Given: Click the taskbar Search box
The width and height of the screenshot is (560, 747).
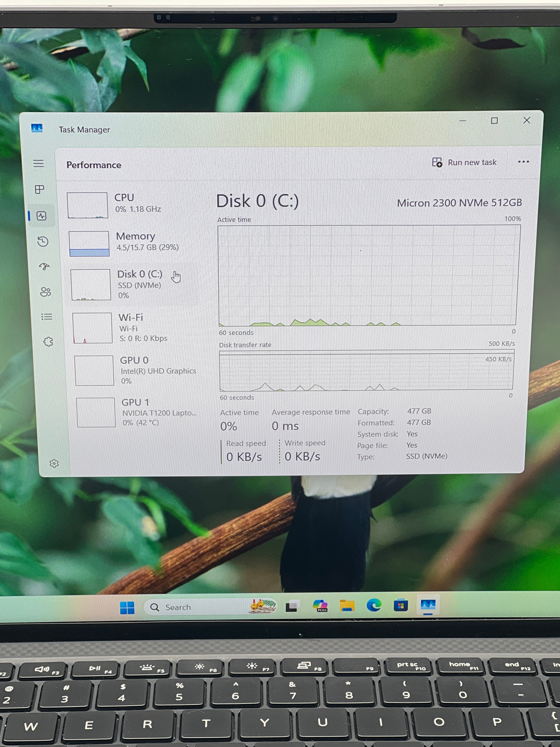Looking at the screenshot, I should point(210,607).
